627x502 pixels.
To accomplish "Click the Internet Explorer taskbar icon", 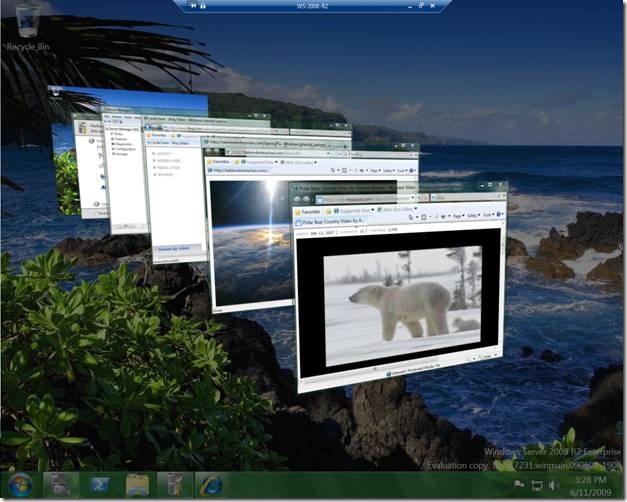I will pos(209,485).
